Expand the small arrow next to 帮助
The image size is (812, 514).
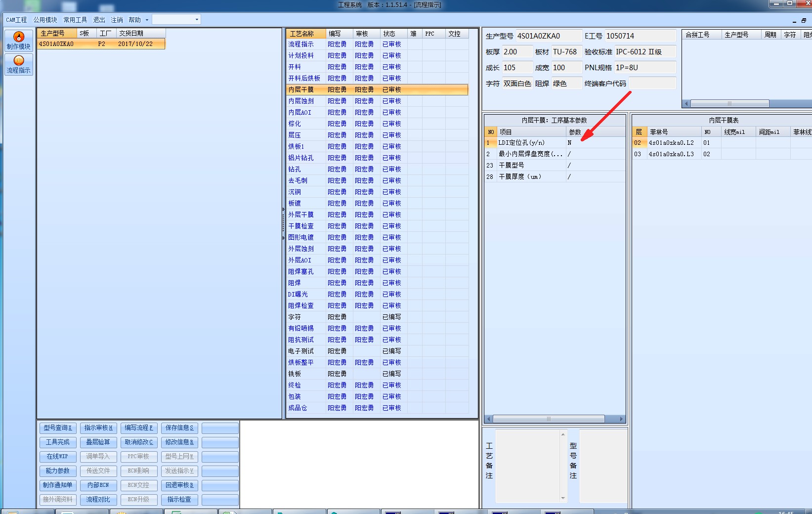[147, 20]
